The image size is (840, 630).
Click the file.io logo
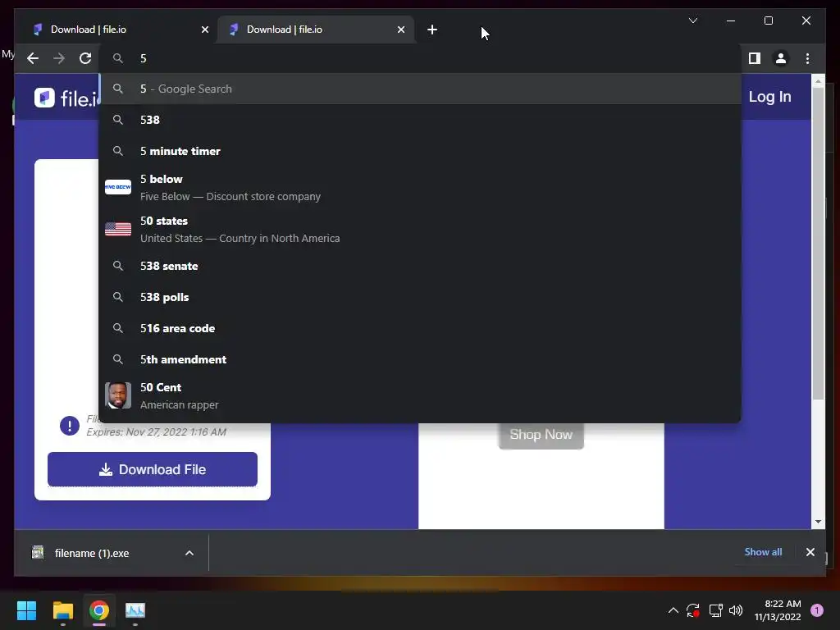(x=66, y=98)
